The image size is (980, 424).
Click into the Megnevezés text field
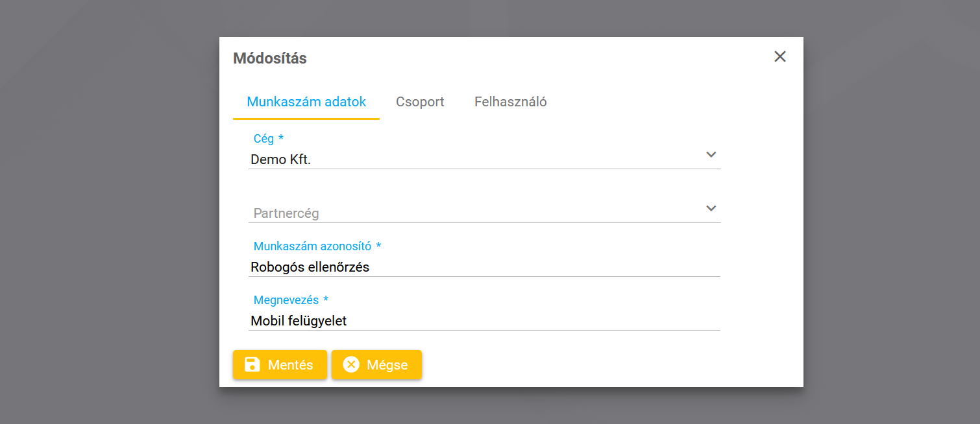click(484, 321)
